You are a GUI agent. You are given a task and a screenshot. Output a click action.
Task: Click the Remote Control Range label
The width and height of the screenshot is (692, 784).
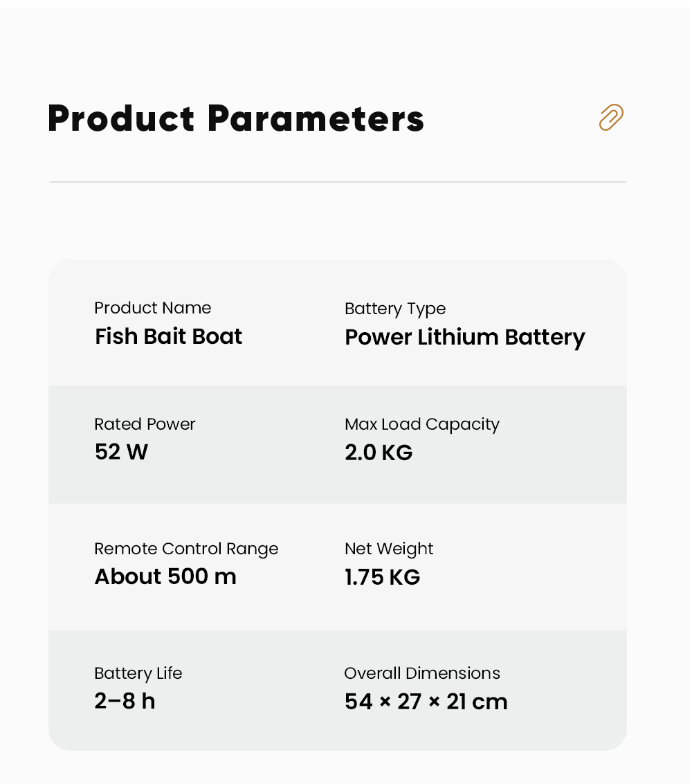click(186, 549)
